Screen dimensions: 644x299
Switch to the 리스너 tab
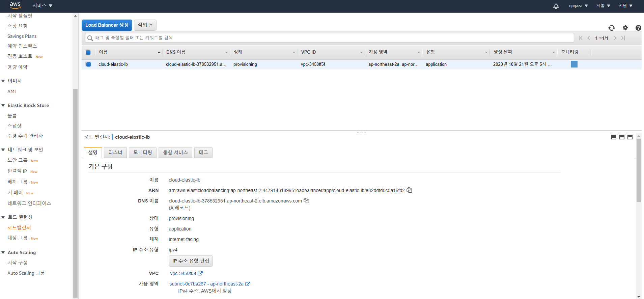point(115,153)
